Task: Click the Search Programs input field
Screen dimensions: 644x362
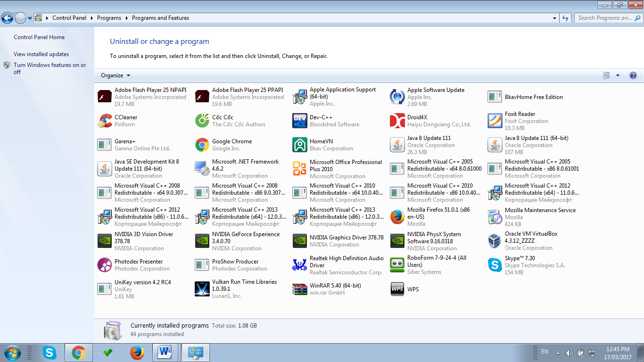Action: 604,18
